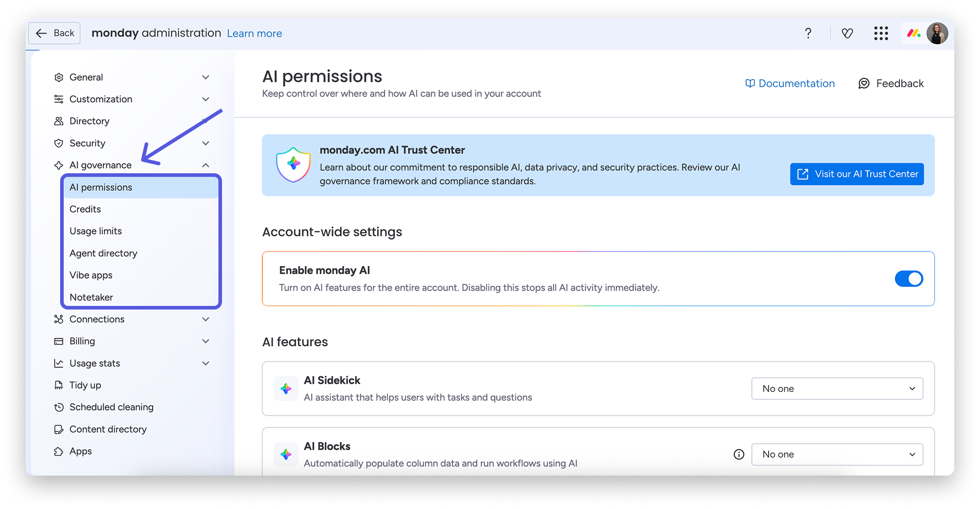The width and height of the screenshot is (980, 509).
Task: Click the Billing card icon
Action: point(59,341)
